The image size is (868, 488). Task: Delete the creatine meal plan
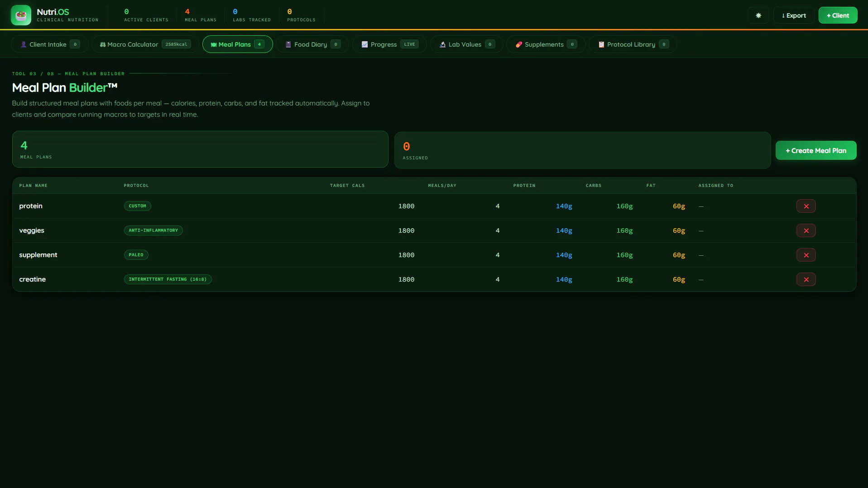806,279
